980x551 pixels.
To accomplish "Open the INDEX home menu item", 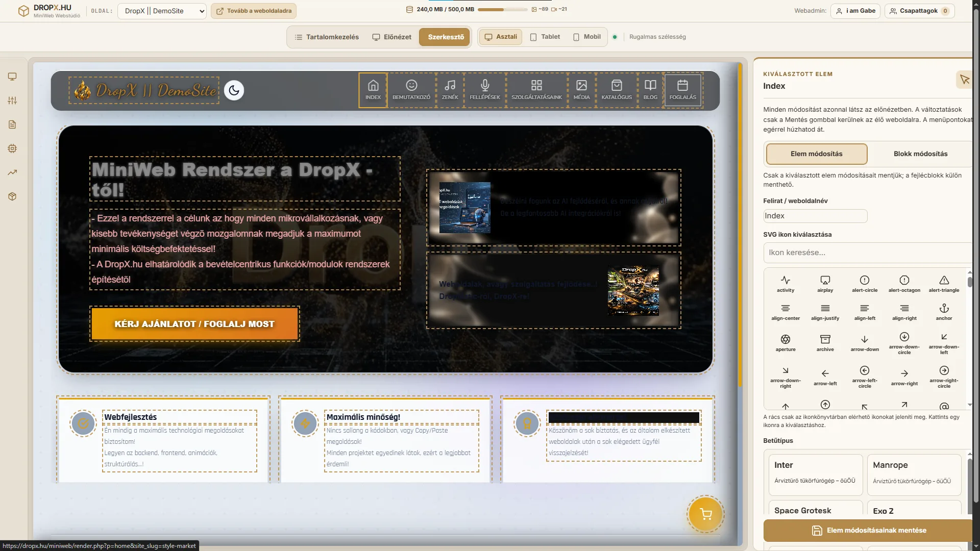I will pos(373,90).
